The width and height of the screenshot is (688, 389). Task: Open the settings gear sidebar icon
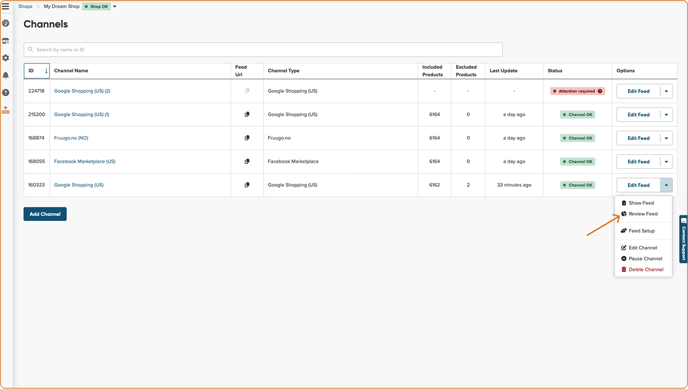tap(6, 58)
